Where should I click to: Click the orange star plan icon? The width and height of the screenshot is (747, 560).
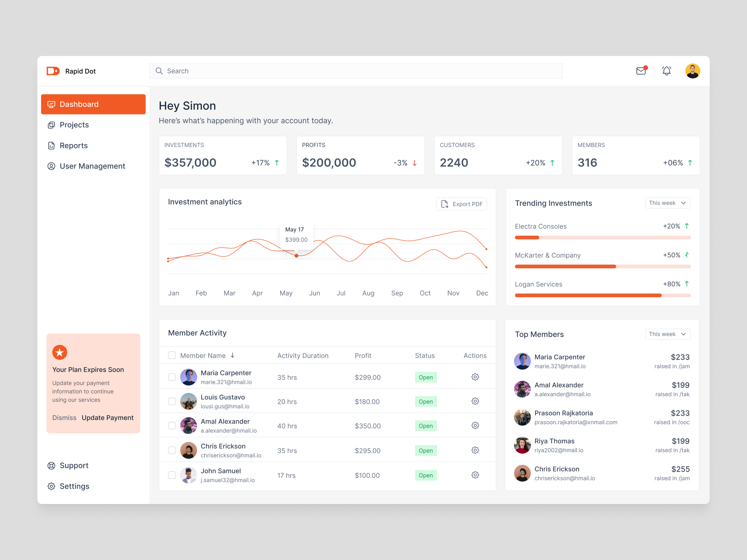60,352
